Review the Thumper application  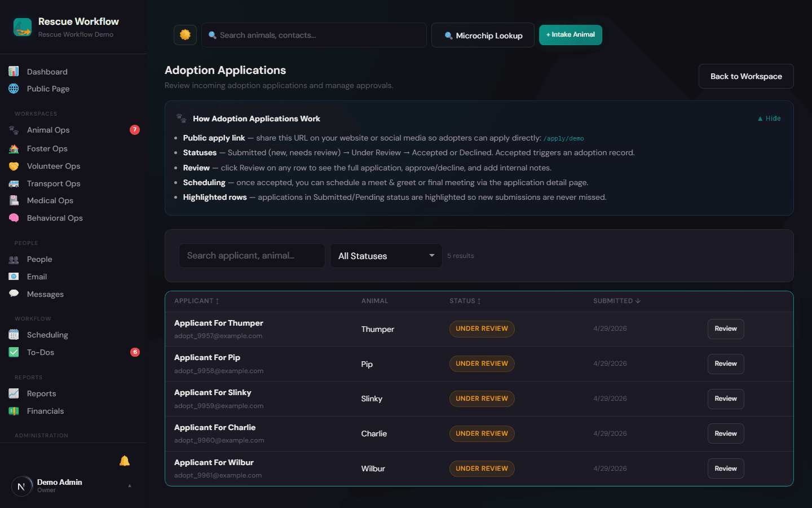726,329
